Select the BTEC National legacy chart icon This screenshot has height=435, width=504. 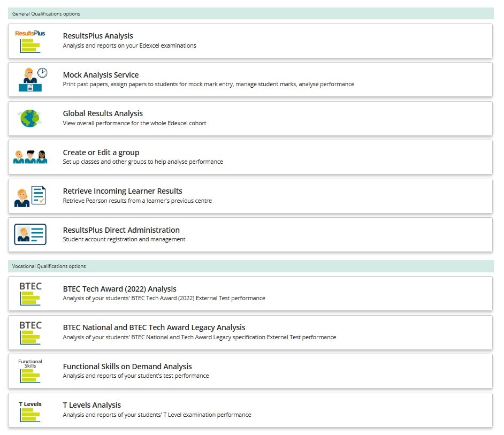[30, 332]
